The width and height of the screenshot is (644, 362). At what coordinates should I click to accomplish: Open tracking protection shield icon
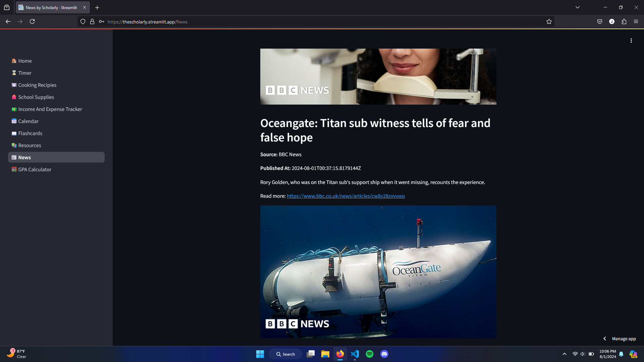[83, 22]
